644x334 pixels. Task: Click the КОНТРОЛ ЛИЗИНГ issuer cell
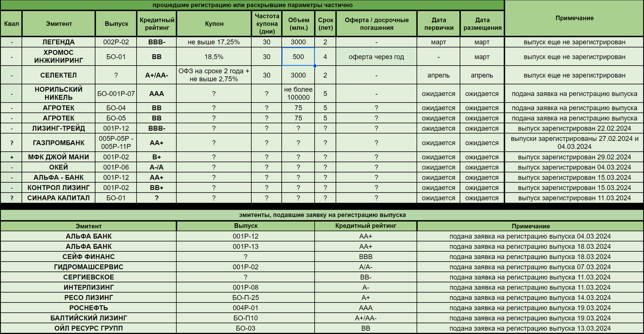(x=58, y=188)
